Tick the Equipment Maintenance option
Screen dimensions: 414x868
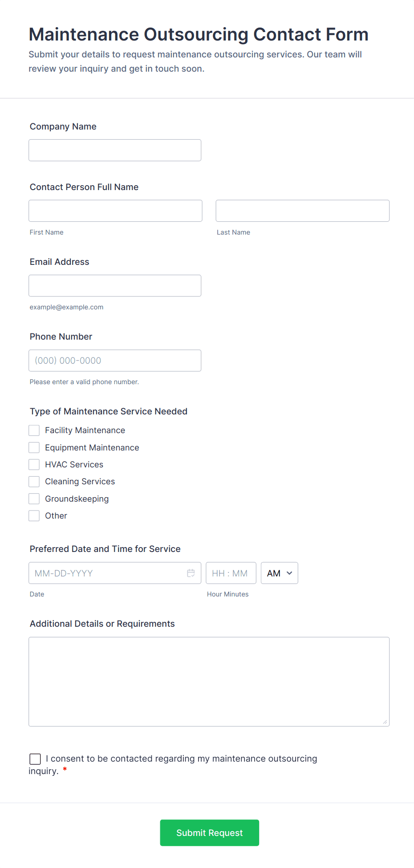click(x=34, y=447)
